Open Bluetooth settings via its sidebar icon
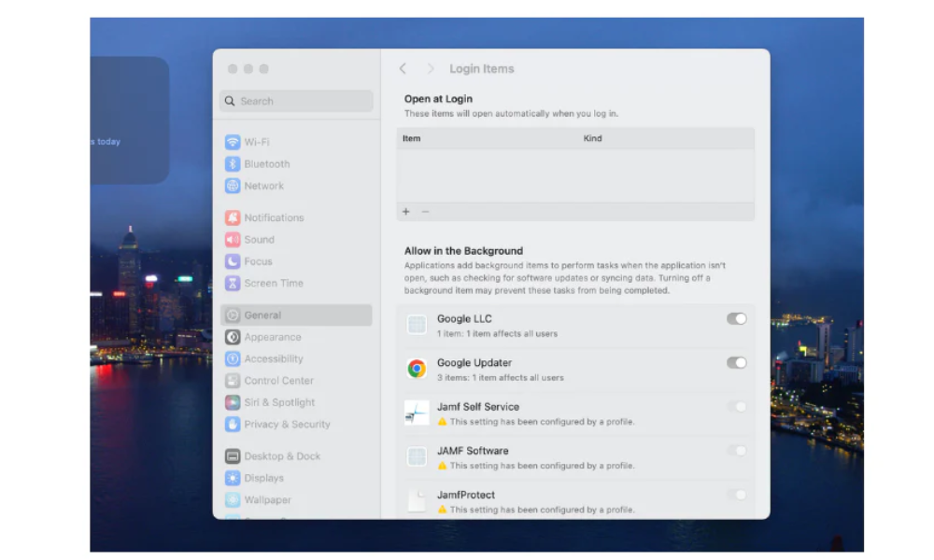This screenshot has height=560, width=934. point(232,163)
